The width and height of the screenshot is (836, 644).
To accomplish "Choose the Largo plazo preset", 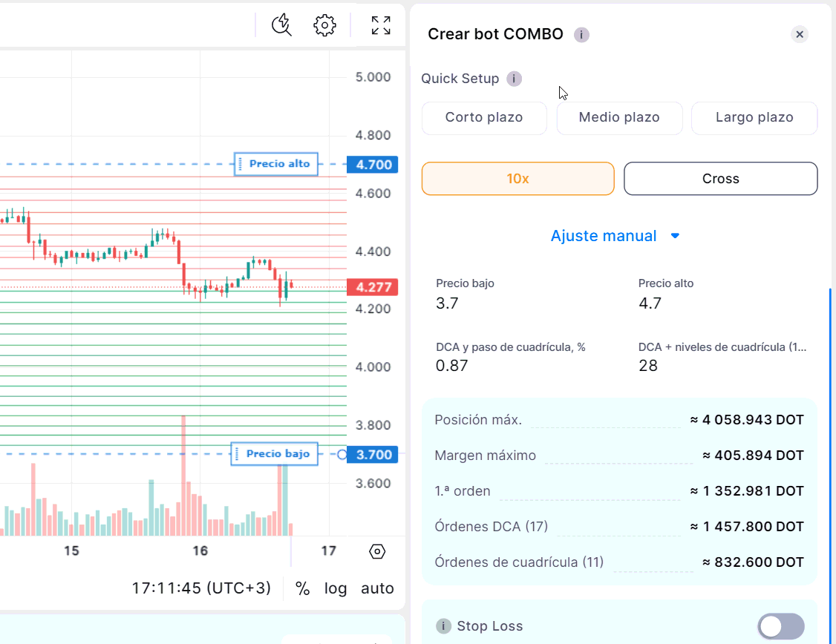I will [x=754, y=118].
